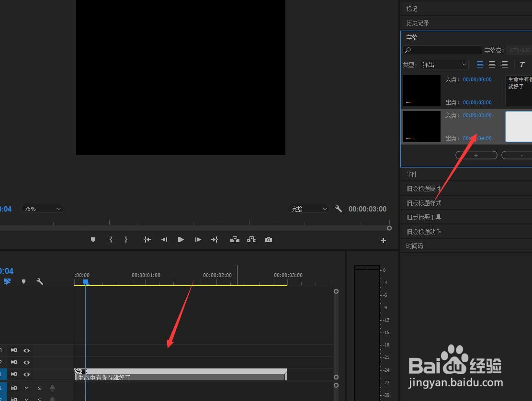Click second caption out point value
This screenshot has width=532, height=401.
[477, 138]
